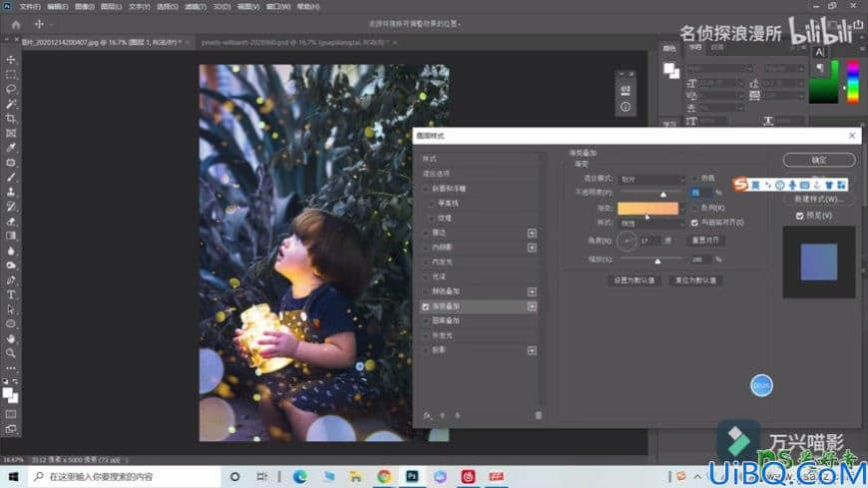
Task: Select the Spot Healing Brush tool
Action: 11,163
